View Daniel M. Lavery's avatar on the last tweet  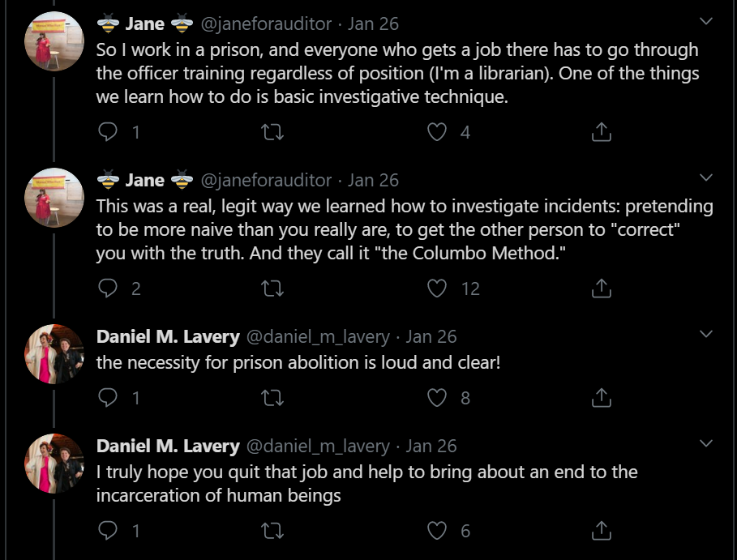(x=54, y=464)
